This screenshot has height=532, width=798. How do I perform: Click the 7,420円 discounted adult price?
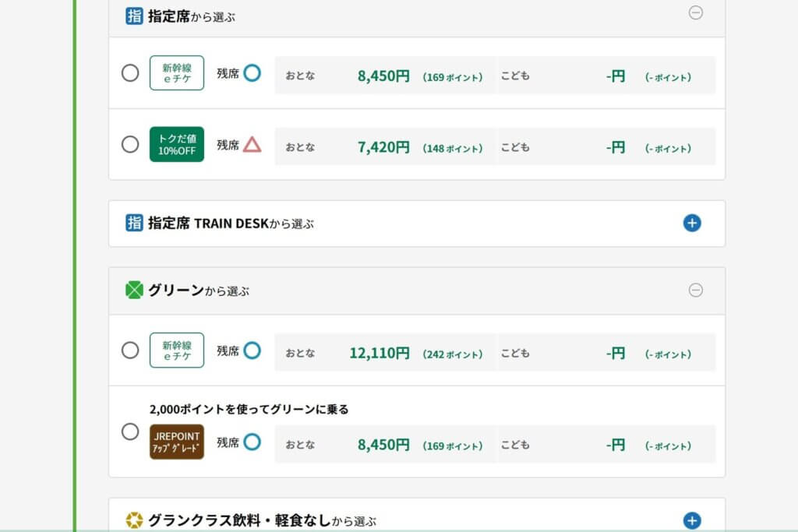(x=383, y=147)
